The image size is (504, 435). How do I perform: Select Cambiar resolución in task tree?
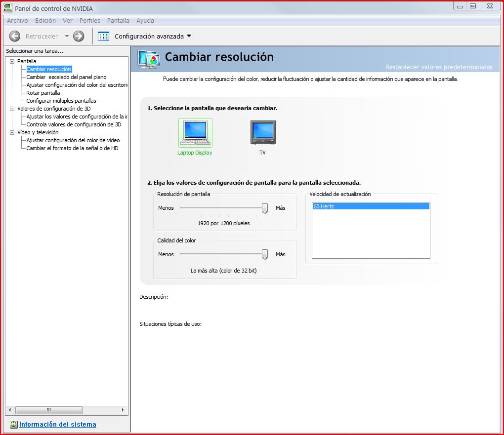coord(49,69)
